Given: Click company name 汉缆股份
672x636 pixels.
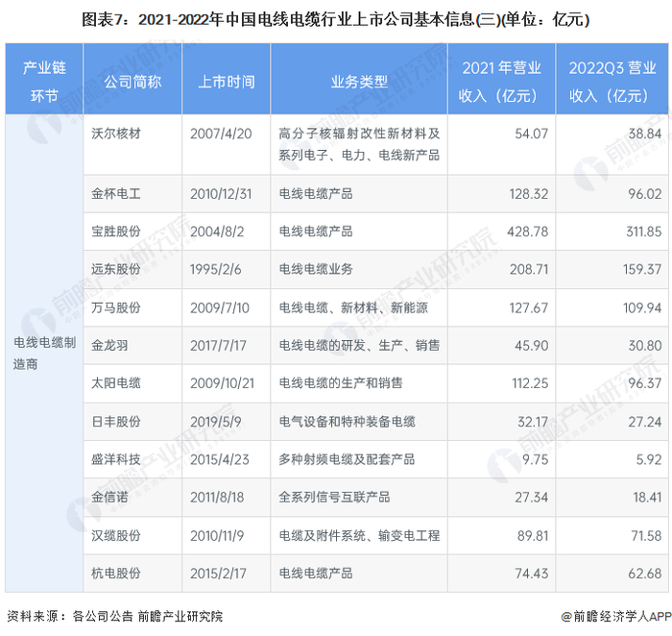Looking at the screenshot, I should tap(116, 536).
